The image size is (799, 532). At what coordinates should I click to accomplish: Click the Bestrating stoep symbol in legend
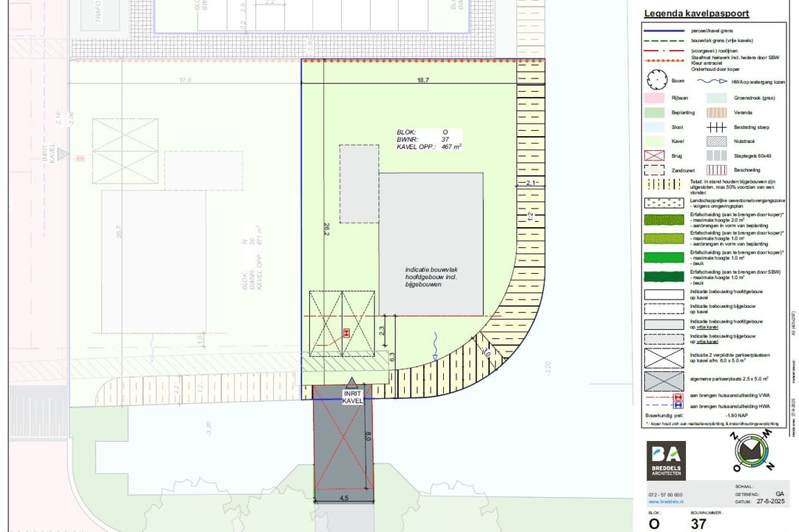pos(718,127)
